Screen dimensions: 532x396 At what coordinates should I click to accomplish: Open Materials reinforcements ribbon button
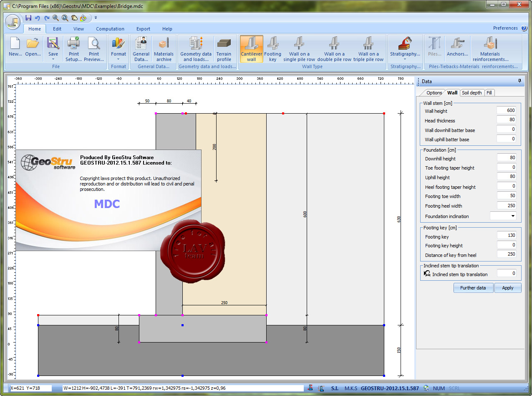[490, 49]
